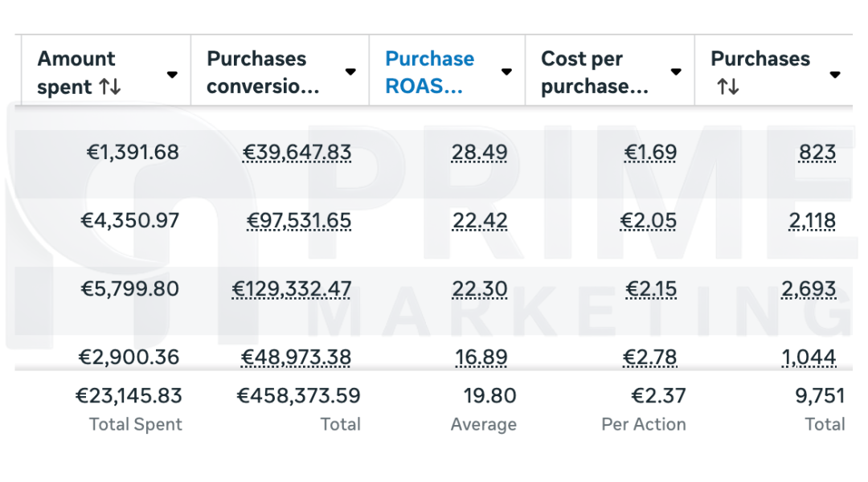Click the Purchases conversion value header

[262, 72]
